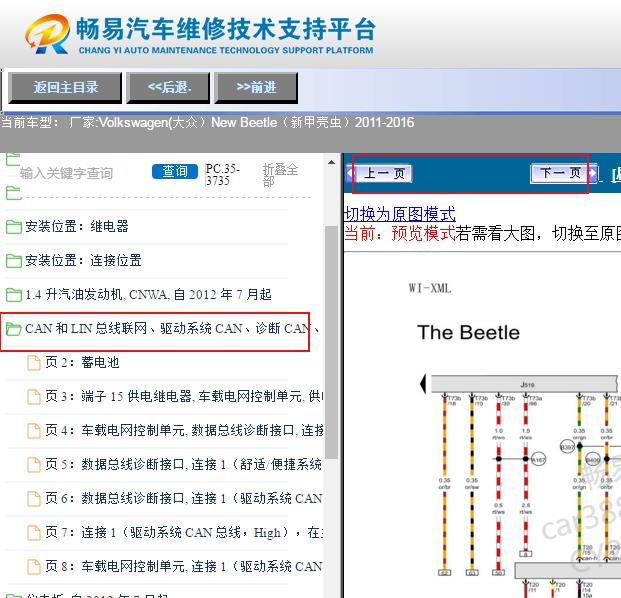Click the page icon of 页 3

[x=34, y=397]
